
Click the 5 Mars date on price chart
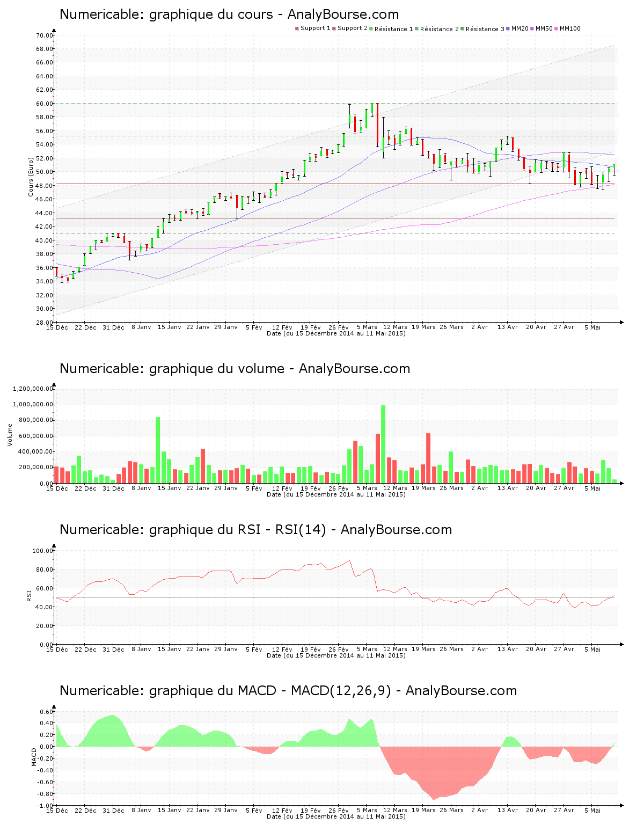[x=367, y=327]
